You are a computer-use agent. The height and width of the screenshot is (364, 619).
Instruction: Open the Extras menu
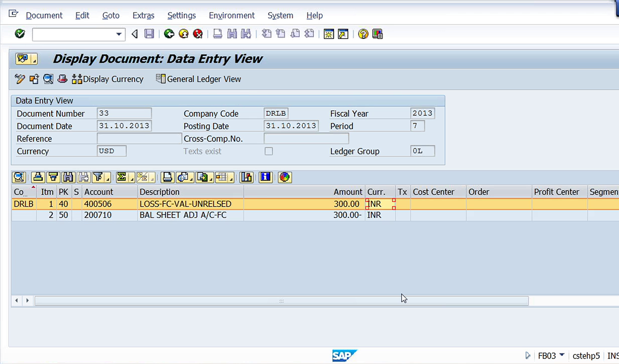tap(144, 16)
